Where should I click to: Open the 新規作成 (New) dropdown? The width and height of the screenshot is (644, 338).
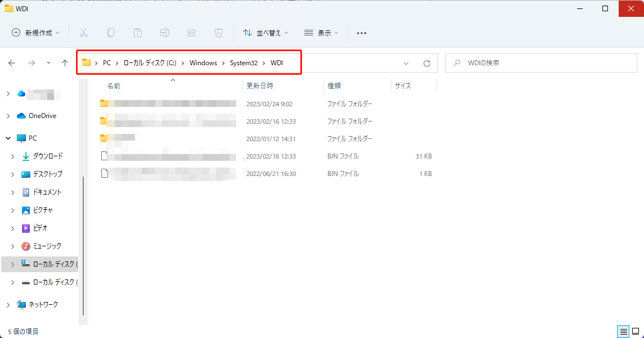(x=35, y=33)
